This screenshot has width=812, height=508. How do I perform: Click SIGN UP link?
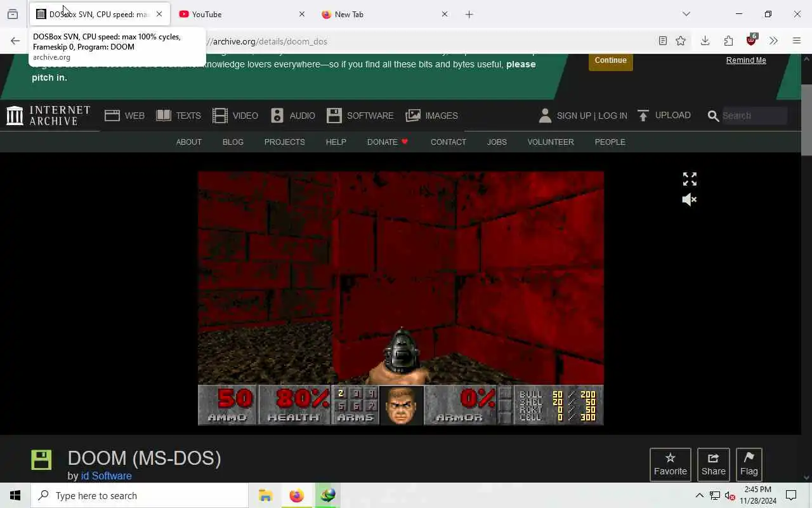pos(573,116)
